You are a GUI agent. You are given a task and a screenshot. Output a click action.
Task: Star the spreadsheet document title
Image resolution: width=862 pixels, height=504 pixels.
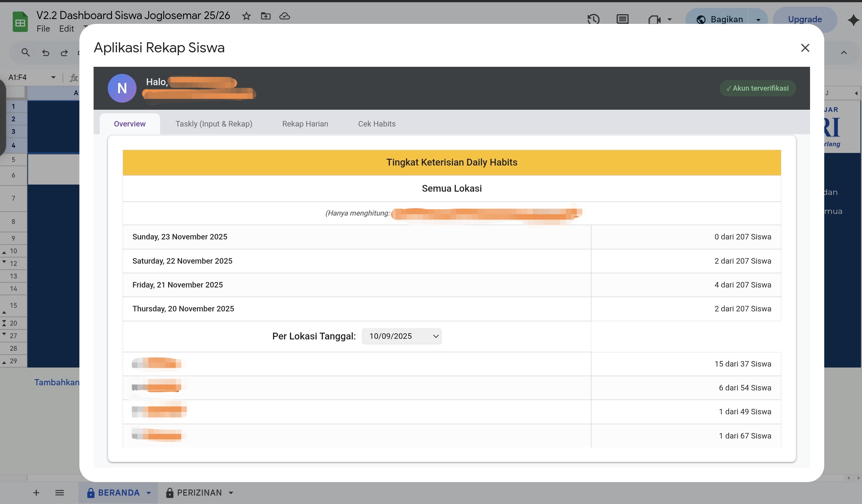coord(246,16)
